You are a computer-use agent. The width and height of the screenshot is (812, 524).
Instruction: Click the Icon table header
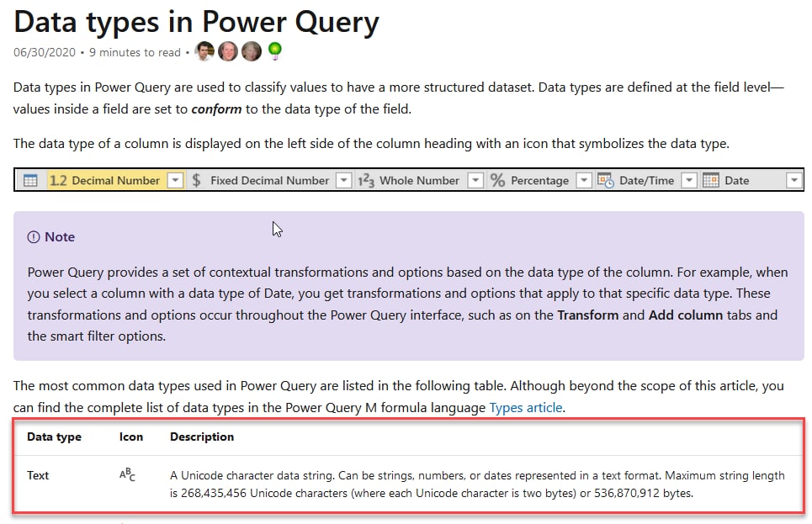[x=131, y=437]
